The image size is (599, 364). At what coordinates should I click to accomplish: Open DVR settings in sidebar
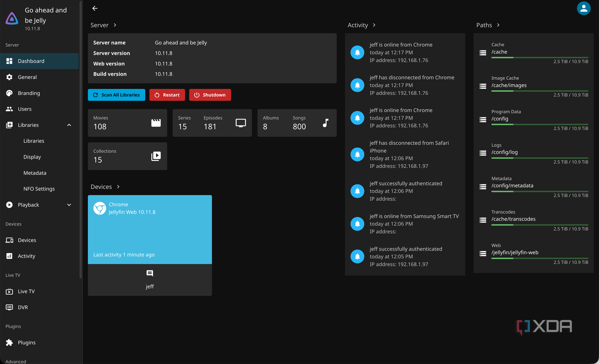39,308
